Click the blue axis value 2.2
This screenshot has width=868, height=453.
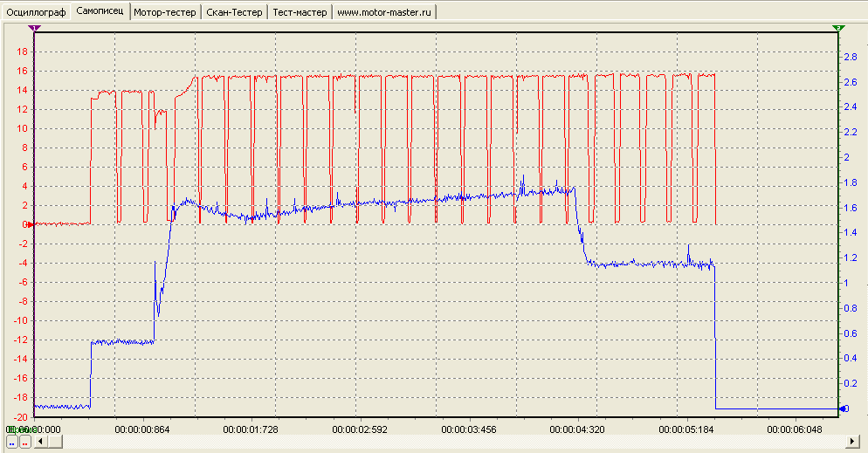point(851,132)
